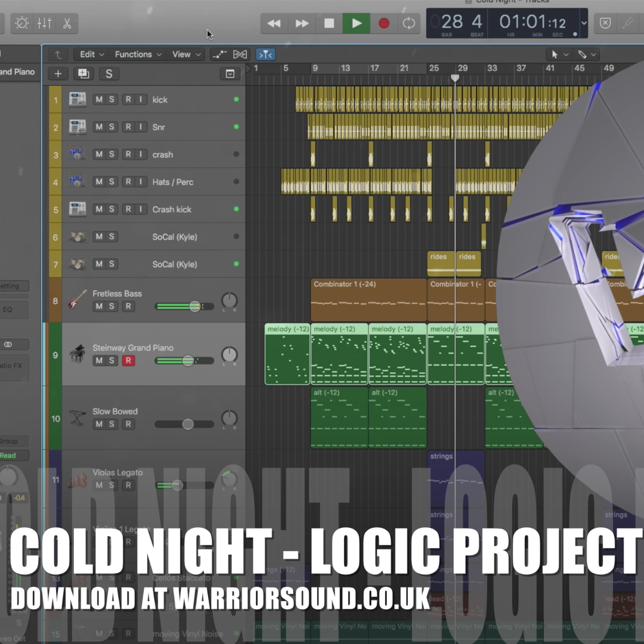The image size is (644, 644).
Task: Click the Steinway Grand Piano icon
Action: (77, 354)
